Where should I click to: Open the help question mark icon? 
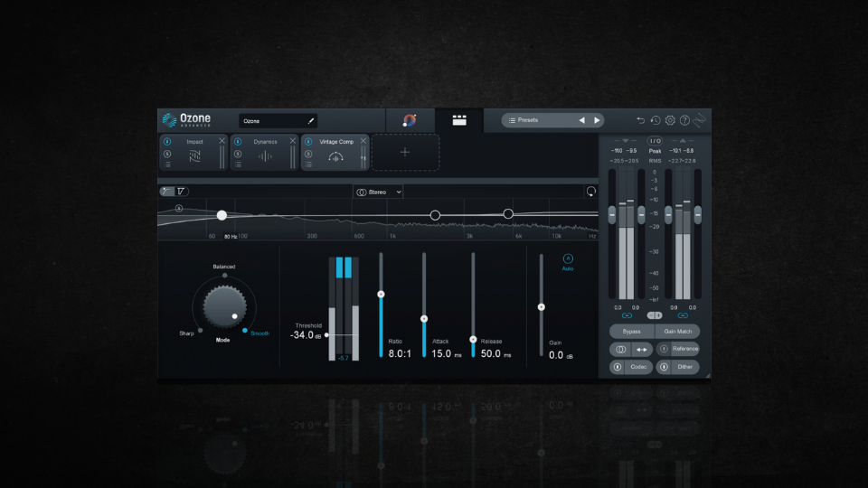coord(684,120)
